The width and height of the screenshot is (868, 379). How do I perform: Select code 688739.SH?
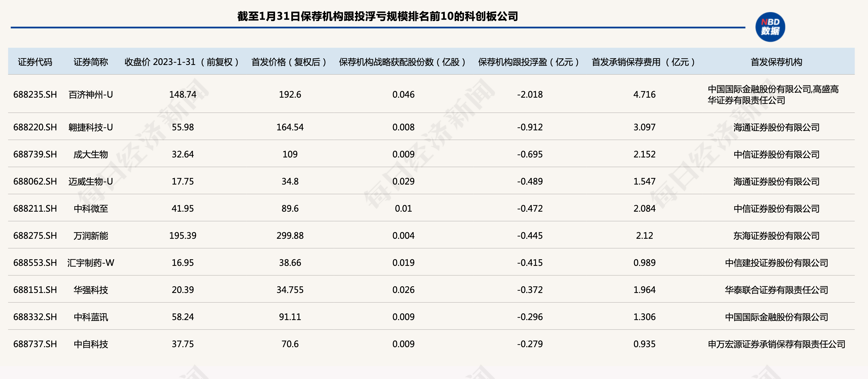[x=35, y=154]
